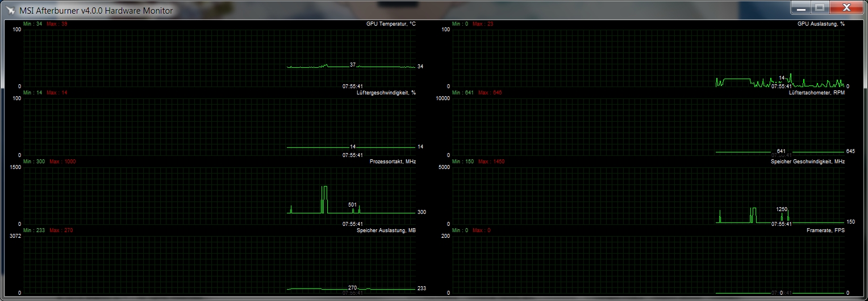Click the 501 marker on the Prozessortakt curve
Viewport: 868px width, 301px height.
[353, 205]
